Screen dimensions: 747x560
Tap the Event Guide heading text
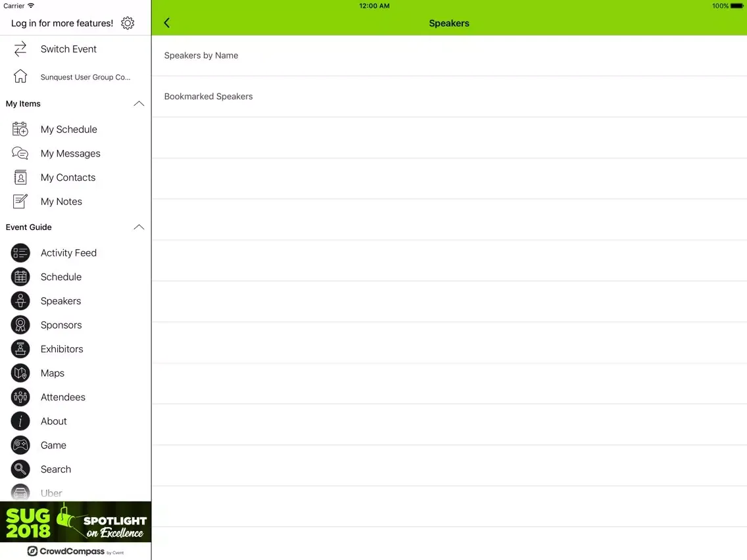coord(28,227)
